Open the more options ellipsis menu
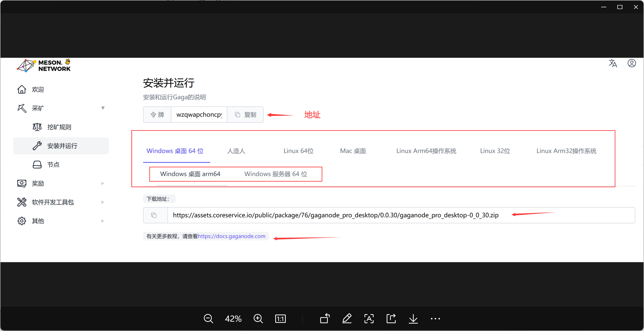The image size is (644, 331). pos(435,319)
